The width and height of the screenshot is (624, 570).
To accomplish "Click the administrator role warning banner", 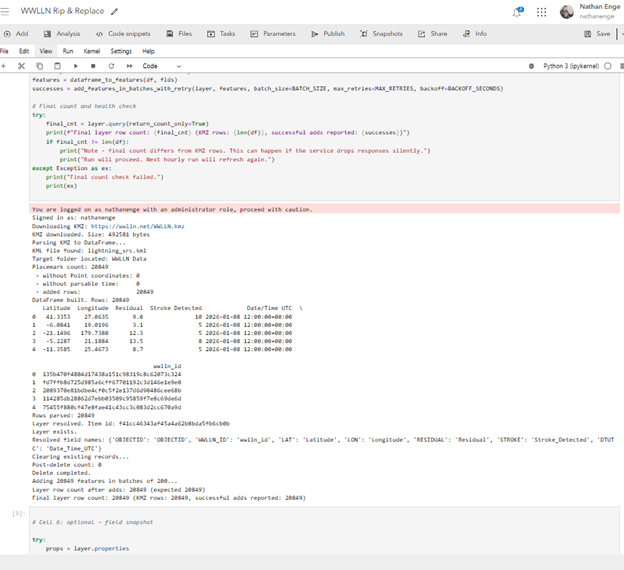I will tap(324, 209).
